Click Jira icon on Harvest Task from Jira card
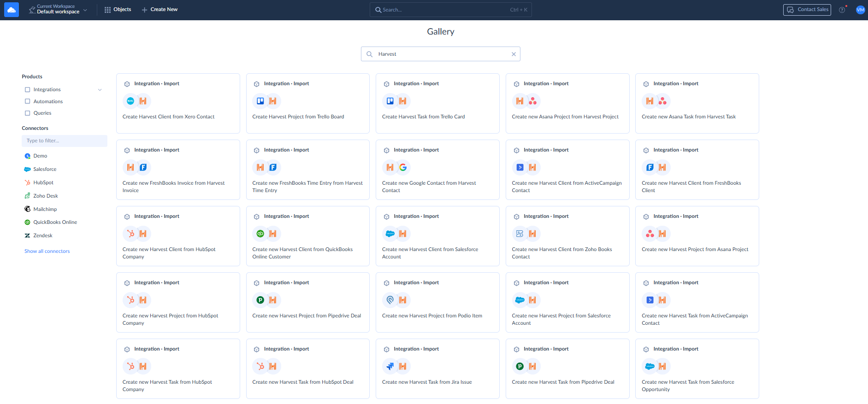The width and height of the screenshot is (868, 404). pos(390,366)
